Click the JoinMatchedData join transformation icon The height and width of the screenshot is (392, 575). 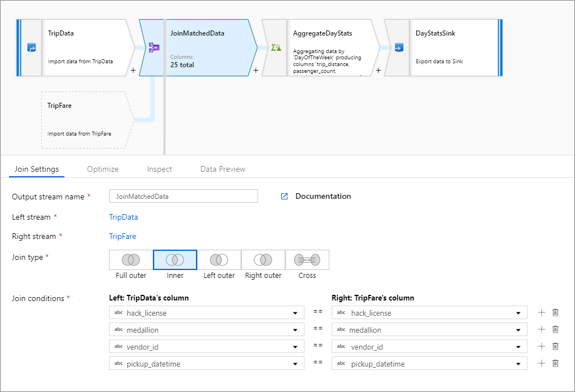154,47
